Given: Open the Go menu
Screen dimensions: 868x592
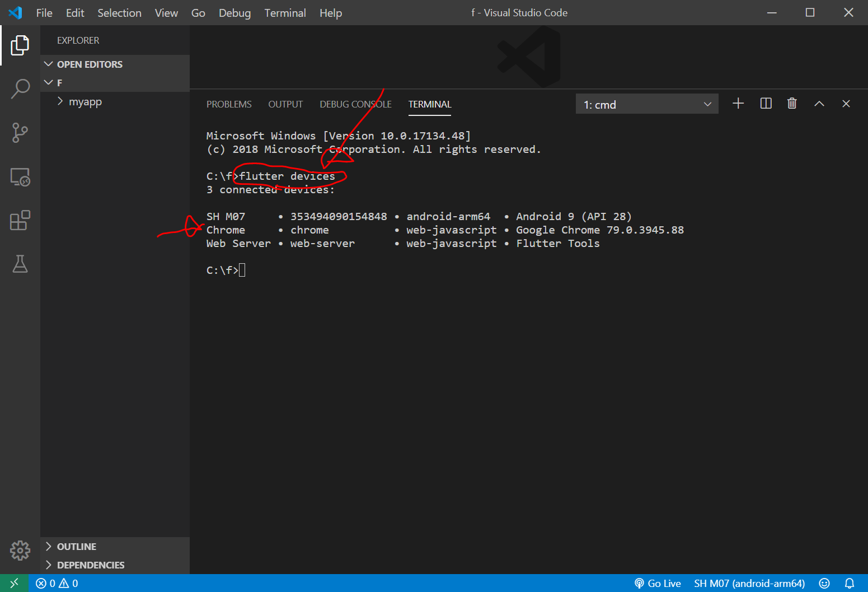Looking at the screenshot, I should [198, 13].
